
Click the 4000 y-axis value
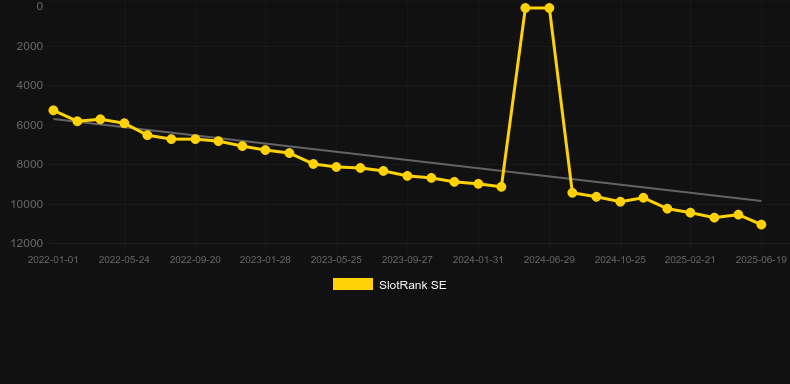[x=30, y=86]
